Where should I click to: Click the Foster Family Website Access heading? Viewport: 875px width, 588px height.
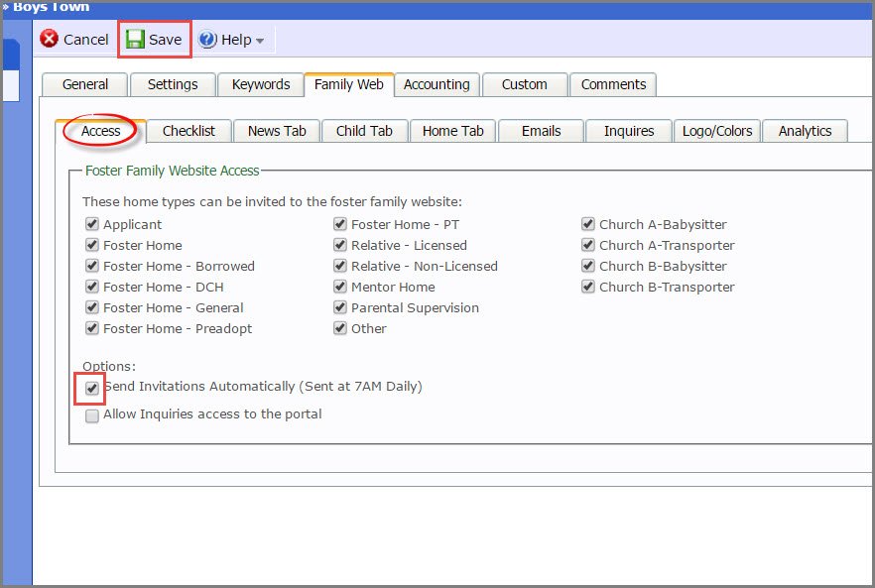172,171
